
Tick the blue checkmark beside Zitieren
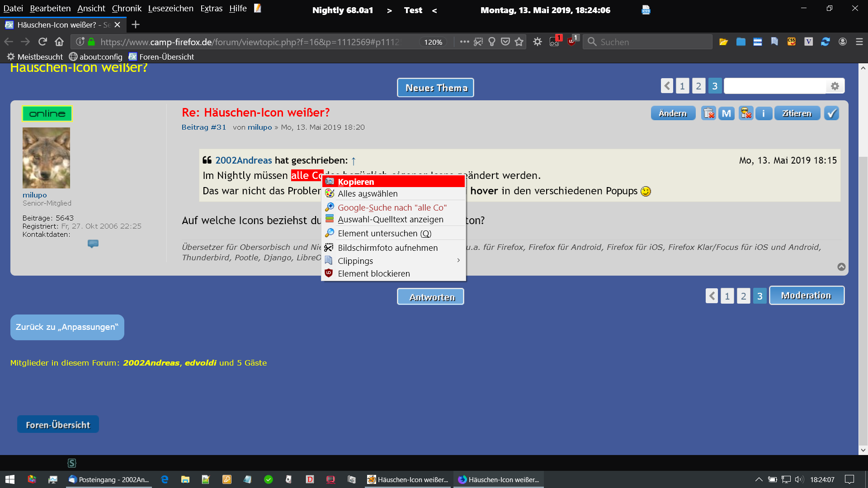[831, 113]
